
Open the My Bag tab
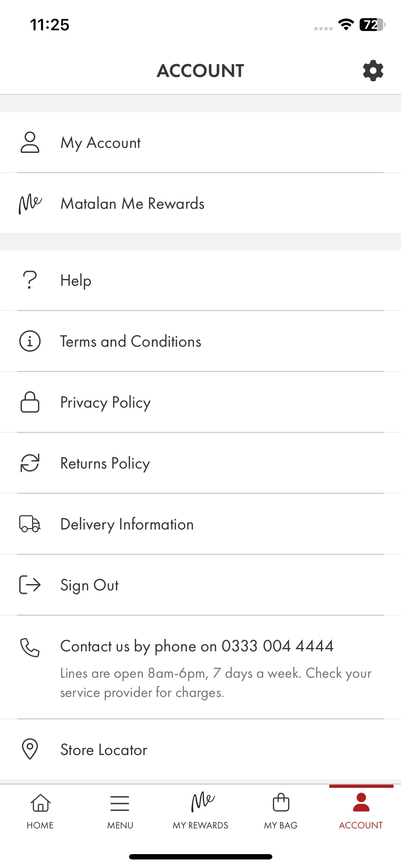point(281,811)
